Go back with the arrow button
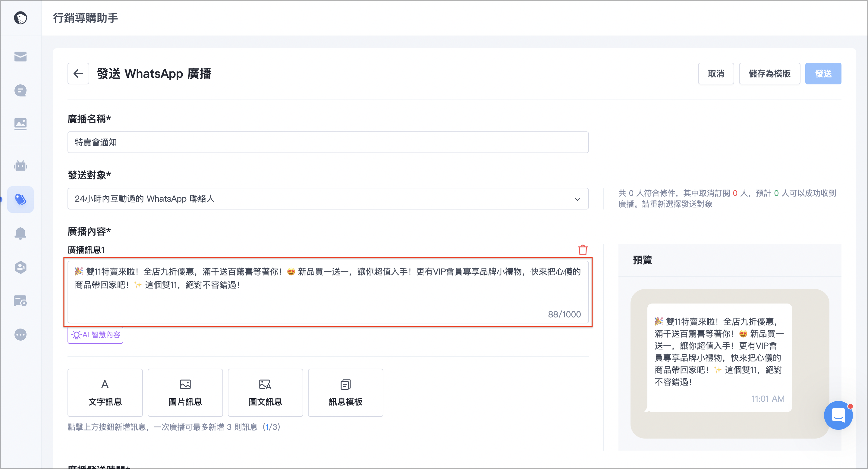Image resolution: width=868 pixels, height=469 pixels. pos(78,74)
